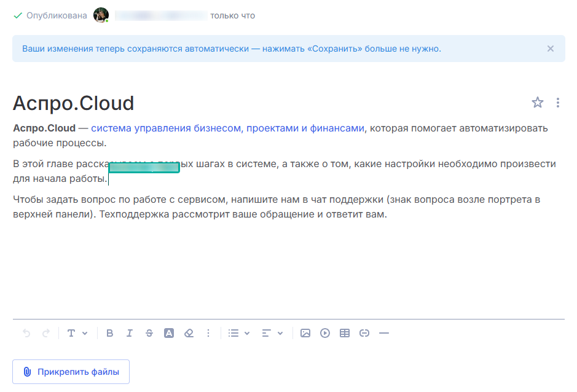Dismiss the autosave notification banner
The image size is (577, 392).
tap(551, 49)
